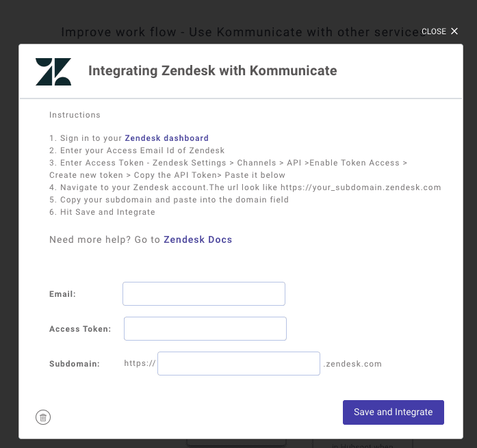Focus the Subdomain input field
This screenshot has width=477, height=448.
coord(238,363)
